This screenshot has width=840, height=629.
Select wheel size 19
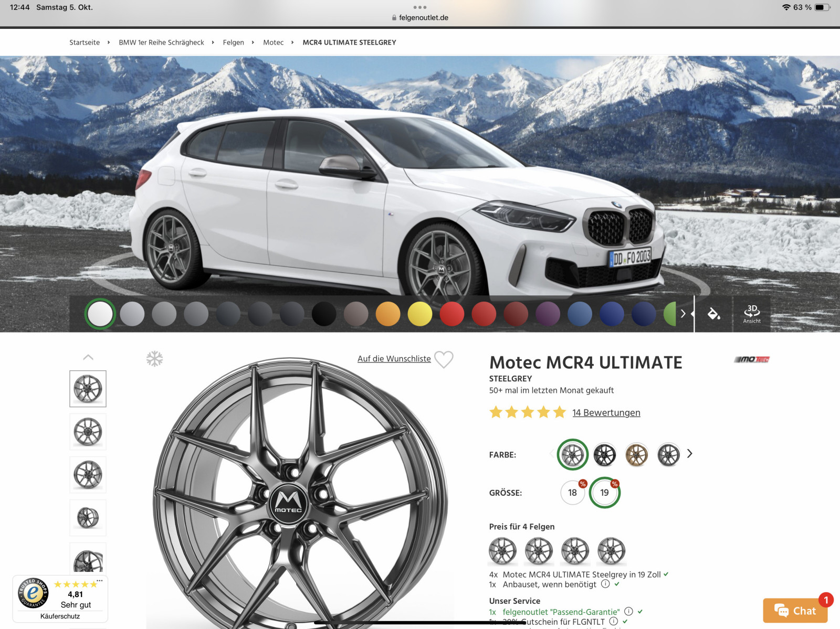[605, 493]
